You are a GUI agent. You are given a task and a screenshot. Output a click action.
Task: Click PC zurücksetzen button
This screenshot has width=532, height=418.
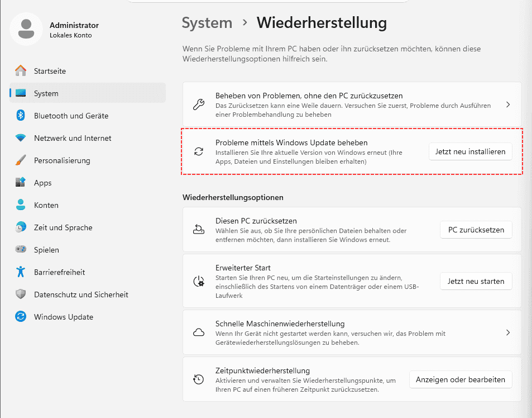[476, 230]
